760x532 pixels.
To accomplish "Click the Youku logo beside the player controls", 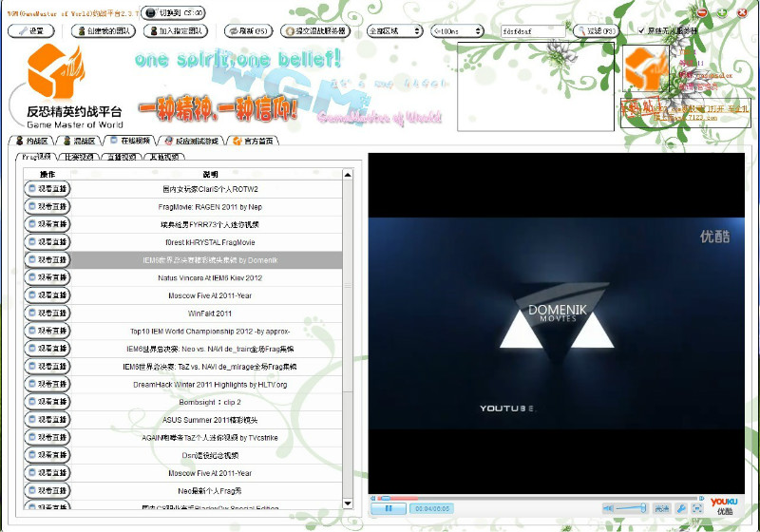I will pyautogui.click(x=724, y=505).
